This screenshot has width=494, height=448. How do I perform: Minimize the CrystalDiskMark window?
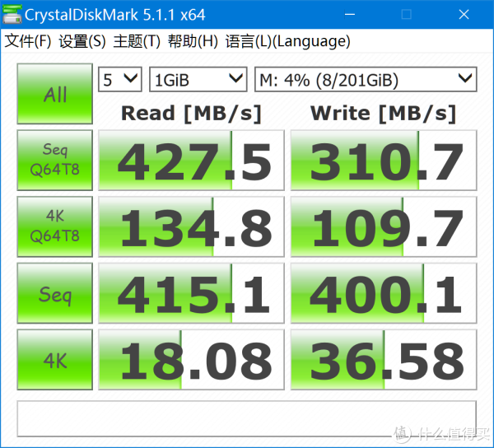[350, 14]
